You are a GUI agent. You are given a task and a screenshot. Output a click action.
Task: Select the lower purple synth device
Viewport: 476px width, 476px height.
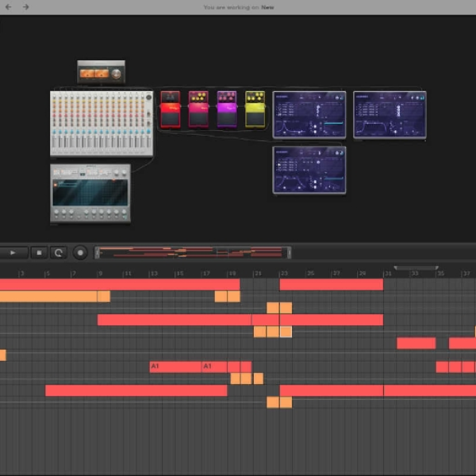(x=309, y=170)
